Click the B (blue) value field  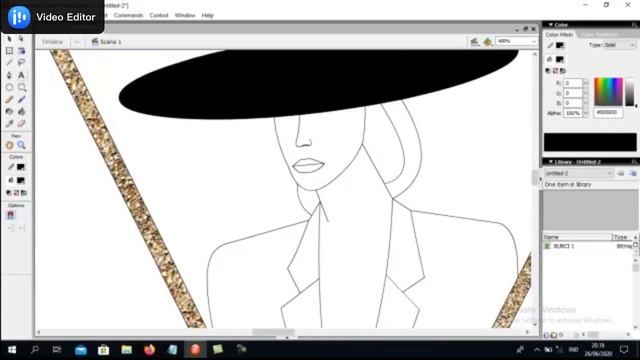pyautogui.click(x=573, y=103)
